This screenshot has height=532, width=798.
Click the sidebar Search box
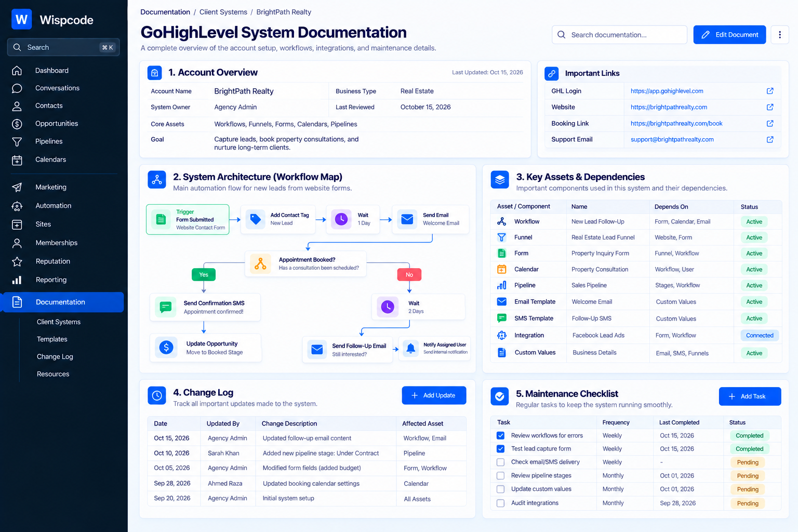click(x=63, y=47)
